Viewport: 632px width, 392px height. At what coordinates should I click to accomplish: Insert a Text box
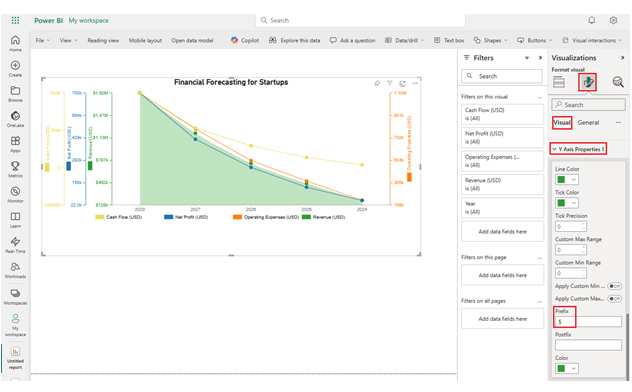point(449,40)
